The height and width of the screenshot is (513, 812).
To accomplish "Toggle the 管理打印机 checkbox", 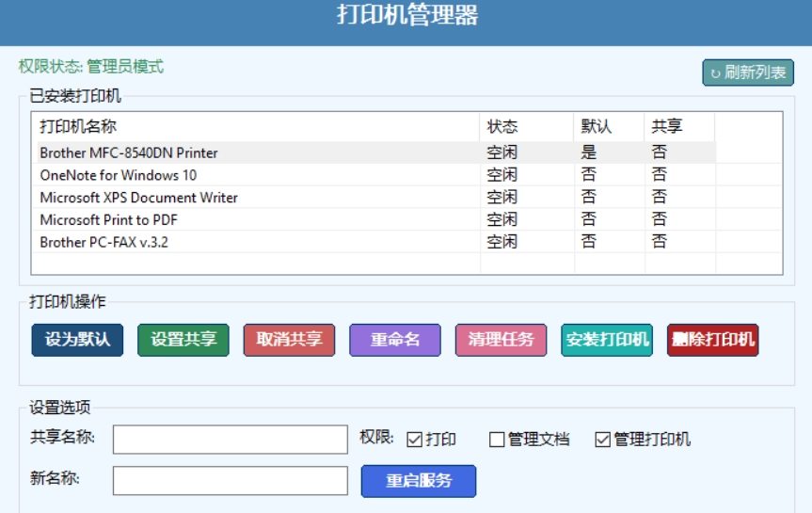I will [x=603, y=440].
